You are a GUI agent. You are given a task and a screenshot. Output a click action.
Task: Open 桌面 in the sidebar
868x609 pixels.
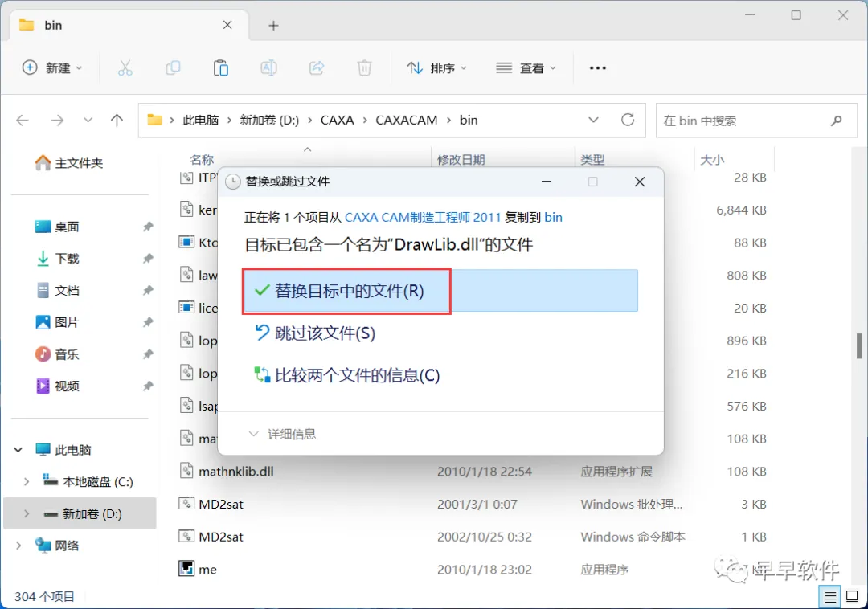point(58,227)
